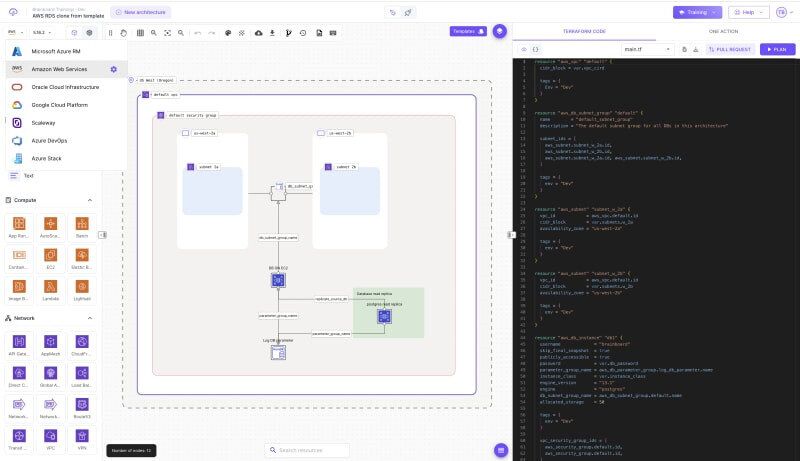Screen dimensions: 800x461
Task: Open the Training dropdown button
Action: 697,12
